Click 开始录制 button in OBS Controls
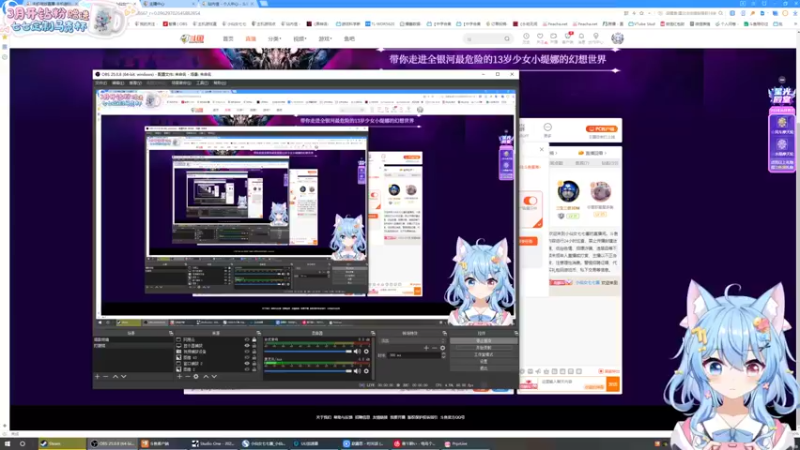The image size is (800, 450). click(483, 347)
